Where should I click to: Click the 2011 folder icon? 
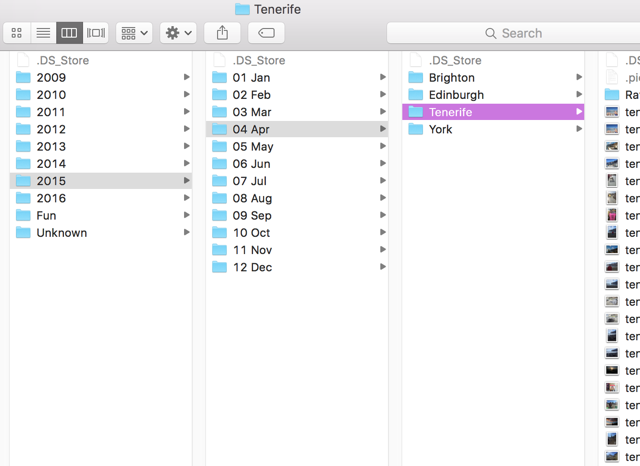(x=23, y=112)
